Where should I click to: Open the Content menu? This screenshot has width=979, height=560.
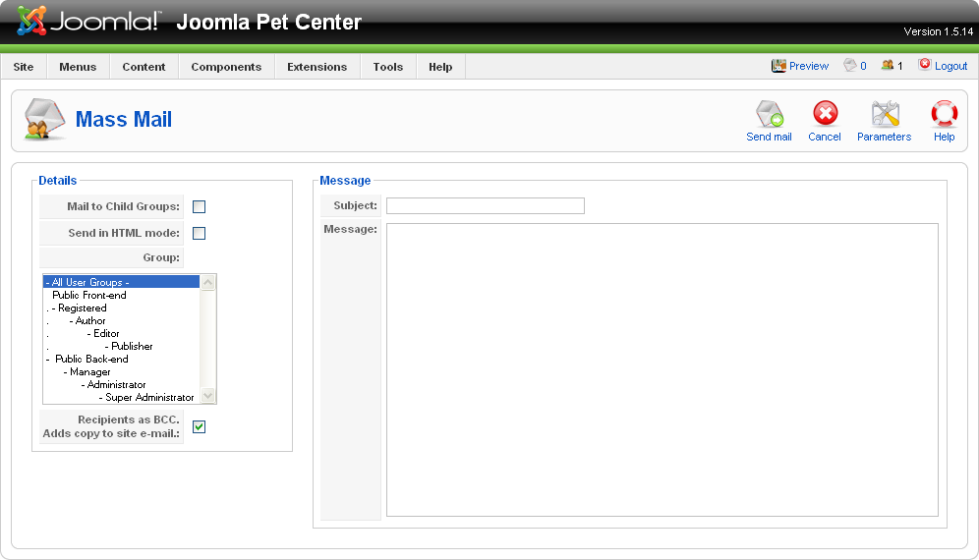144,67
